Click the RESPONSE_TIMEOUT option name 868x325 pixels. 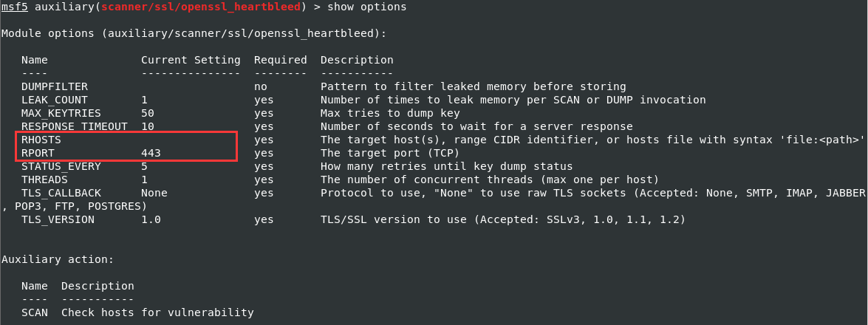74,126
